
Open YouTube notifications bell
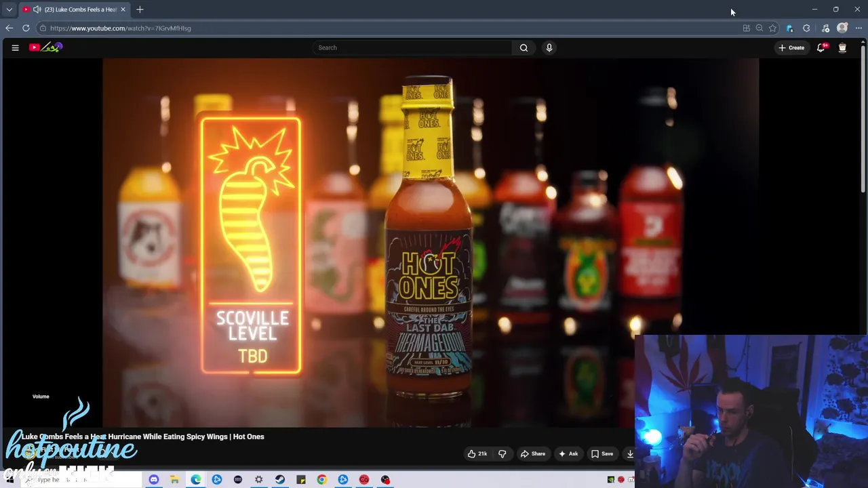point(821,47)
